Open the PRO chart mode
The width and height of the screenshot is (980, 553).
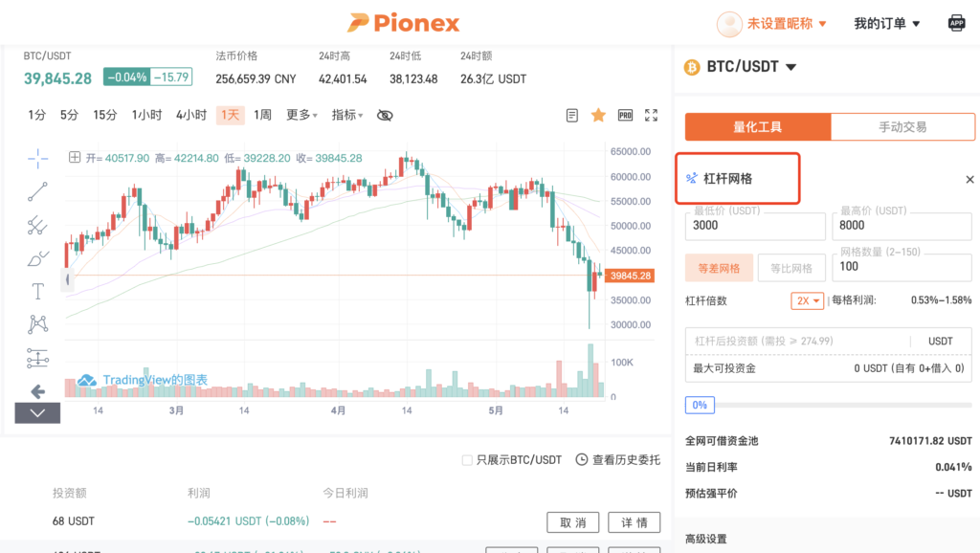(x=625, y=115)
